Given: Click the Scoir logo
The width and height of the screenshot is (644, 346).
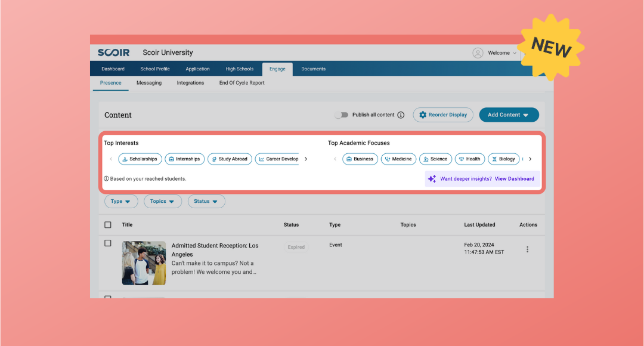Looking at the screenshot, I should pos(113,52).
